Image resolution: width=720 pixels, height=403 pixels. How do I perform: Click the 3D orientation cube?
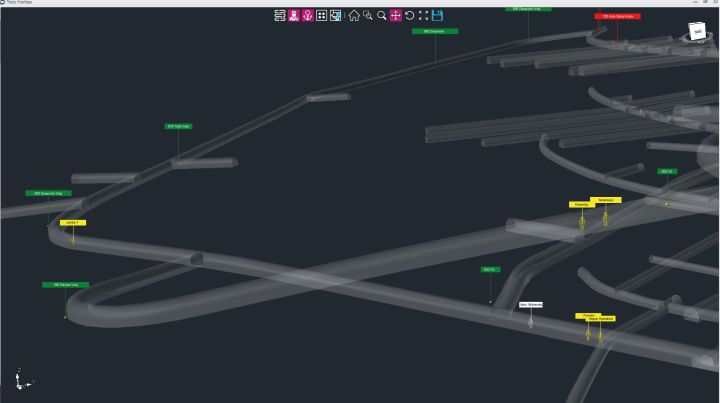coord(698,33)
